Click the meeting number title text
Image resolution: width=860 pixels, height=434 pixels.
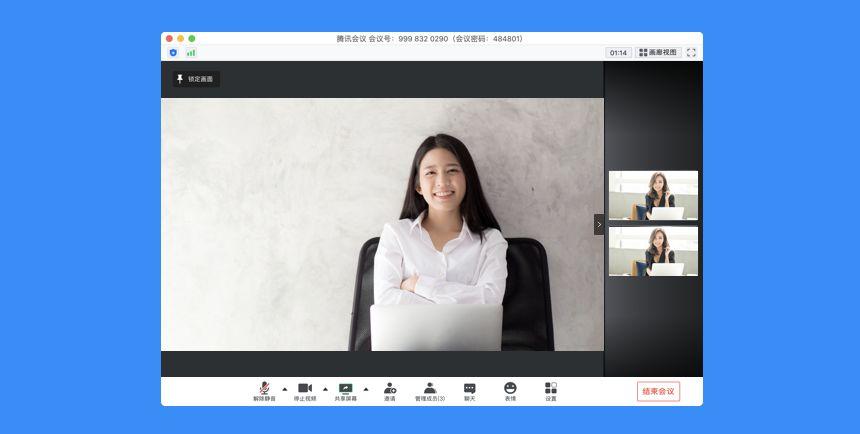[429, 38]
